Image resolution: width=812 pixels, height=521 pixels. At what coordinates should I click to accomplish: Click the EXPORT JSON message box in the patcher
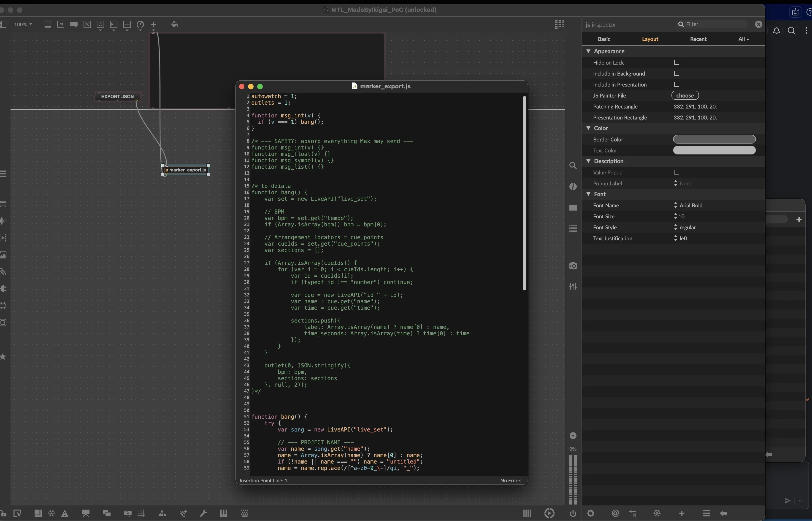coord(117,96)
